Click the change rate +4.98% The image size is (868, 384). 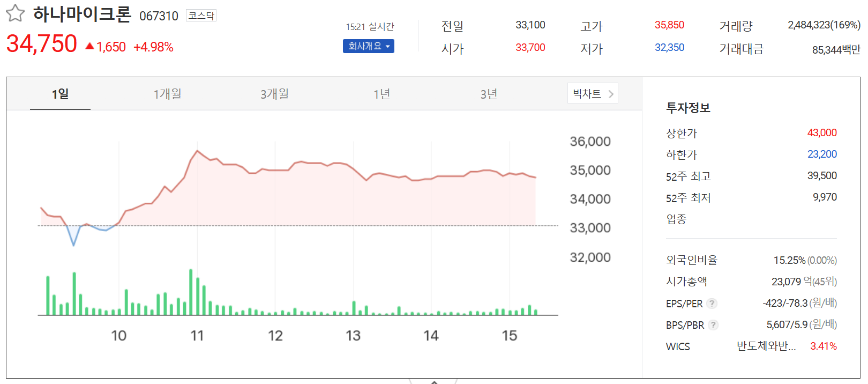coord(153,47)
